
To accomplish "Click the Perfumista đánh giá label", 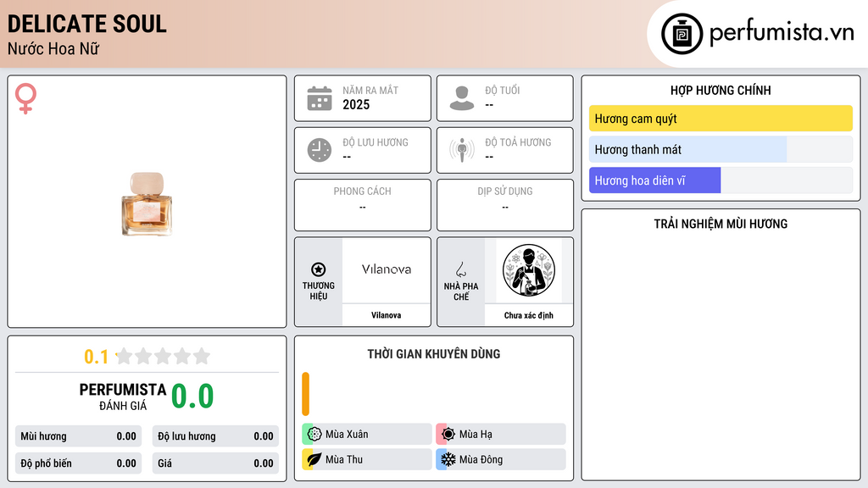I will point(123,396).
